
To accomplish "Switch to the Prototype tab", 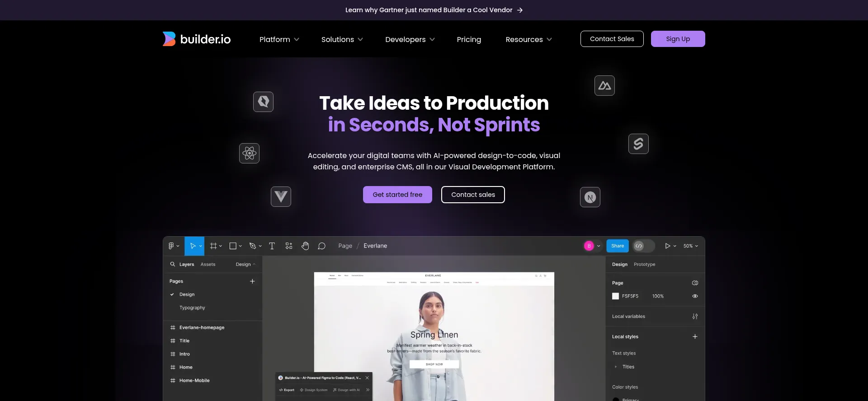I will 644,264.
